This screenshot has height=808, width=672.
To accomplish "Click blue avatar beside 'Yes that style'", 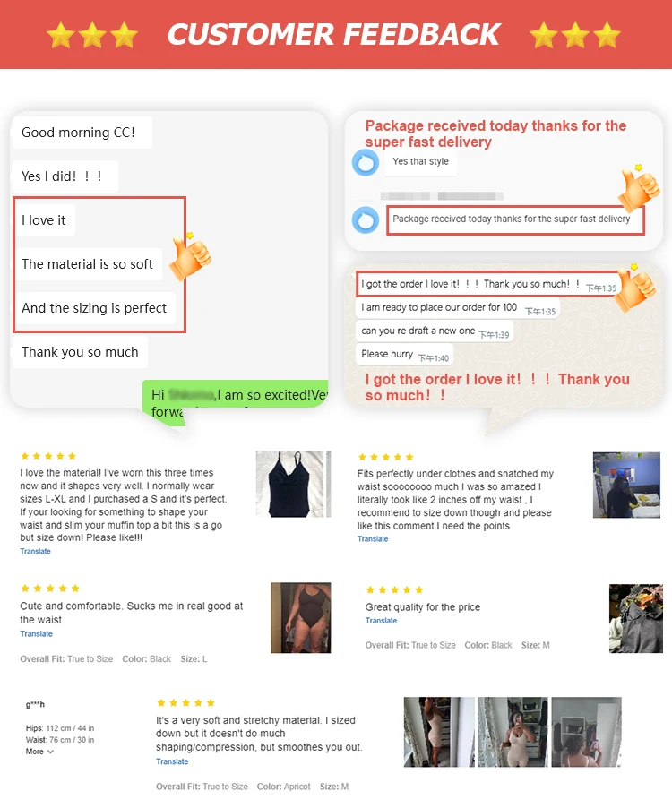I will click(366, 162).
